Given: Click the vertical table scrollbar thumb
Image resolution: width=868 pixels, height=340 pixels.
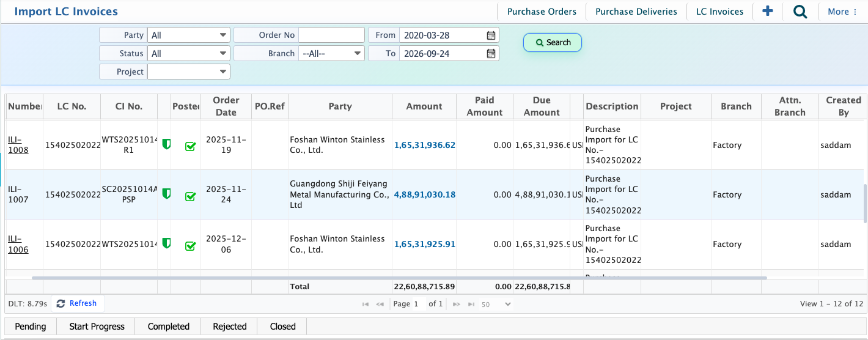Looking at the screenshot, I should coord(864,203).
